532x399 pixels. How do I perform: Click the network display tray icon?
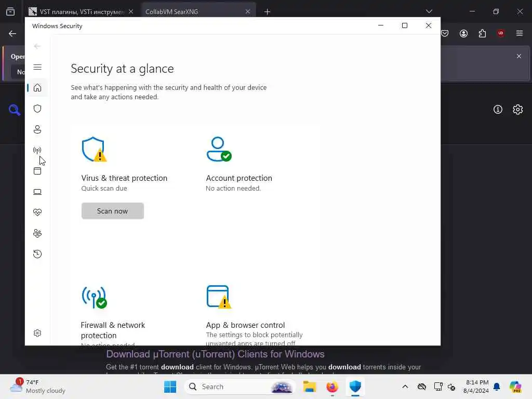(438, 387)
